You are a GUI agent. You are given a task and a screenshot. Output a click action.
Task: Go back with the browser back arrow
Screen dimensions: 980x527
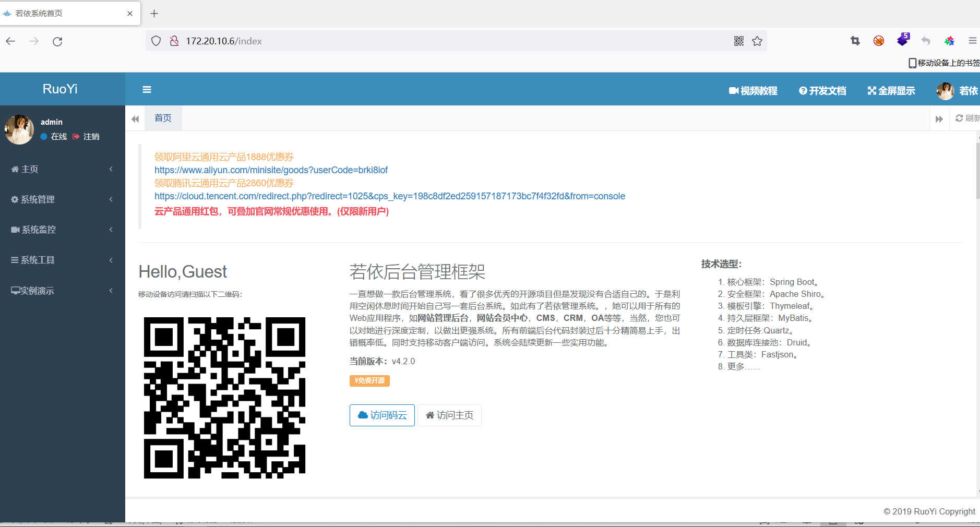click(10, 41)
